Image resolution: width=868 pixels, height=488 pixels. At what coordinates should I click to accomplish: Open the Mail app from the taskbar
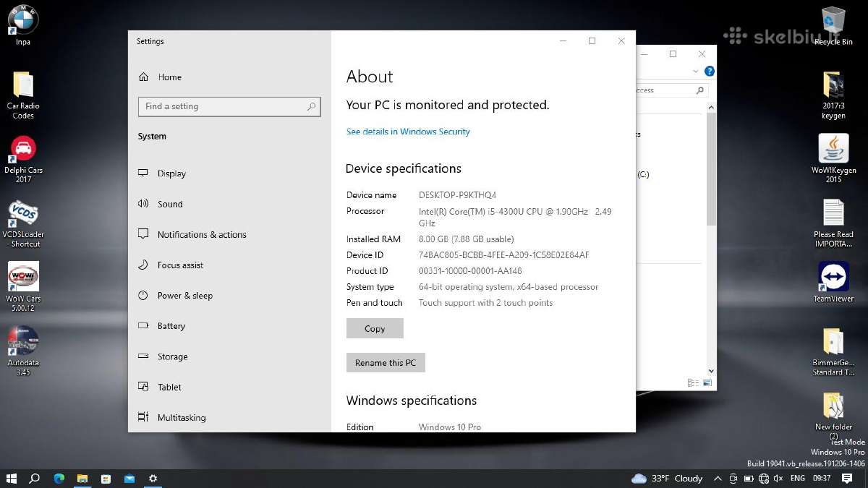(x=129, y=479)
